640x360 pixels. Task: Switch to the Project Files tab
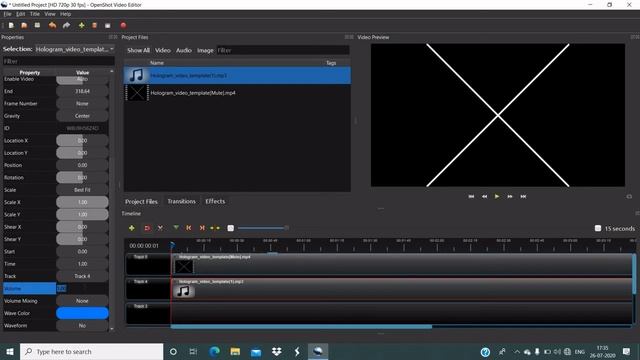141,201
